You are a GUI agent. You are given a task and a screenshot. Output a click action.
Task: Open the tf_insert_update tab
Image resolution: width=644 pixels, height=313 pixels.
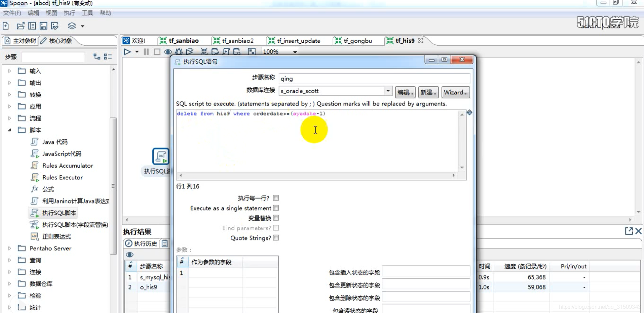coord(294,41)
